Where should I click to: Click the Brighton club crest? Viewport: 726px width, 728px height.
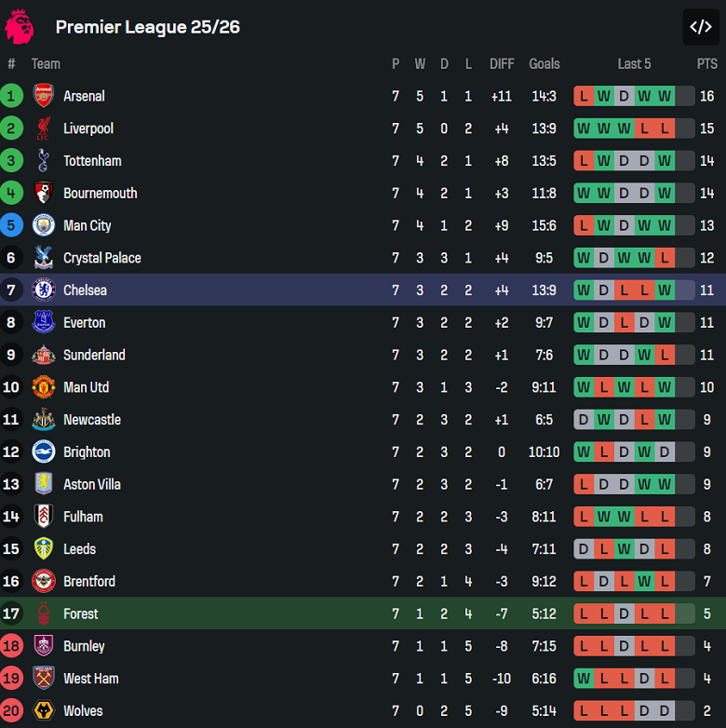(x=44, y=452)
